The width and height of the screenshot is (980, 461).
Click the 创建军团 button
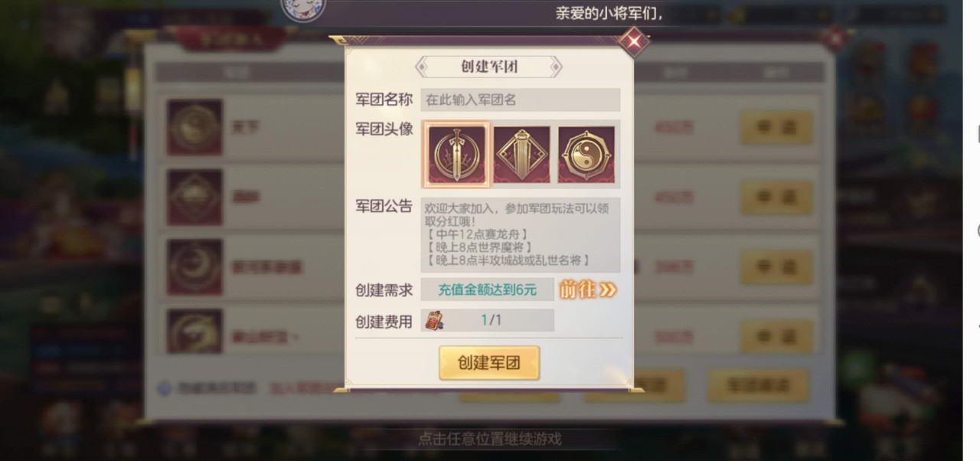tap(489, 363)
